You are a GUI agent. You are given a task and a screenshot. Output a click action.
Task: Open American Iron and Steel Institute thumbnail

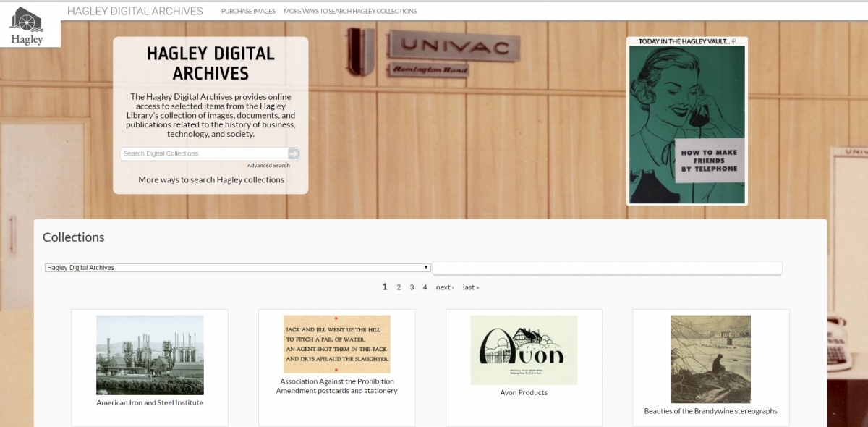point(150,355)
